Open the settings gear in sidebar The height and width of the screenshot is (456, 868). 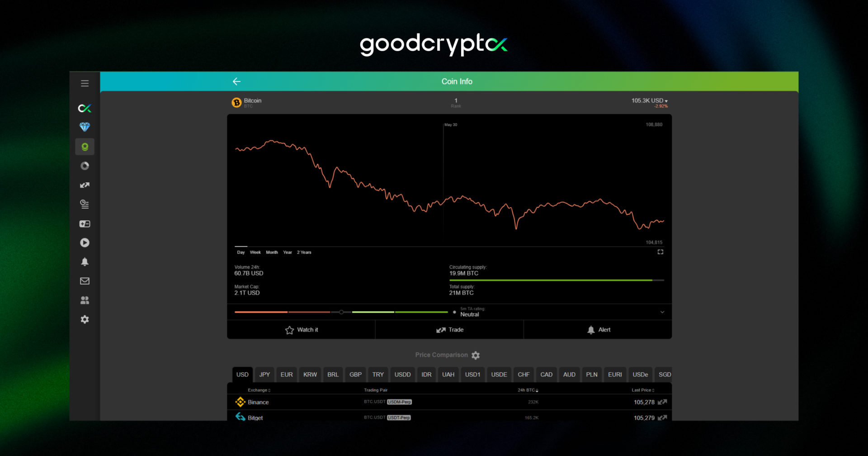click(x=85, y=319)
